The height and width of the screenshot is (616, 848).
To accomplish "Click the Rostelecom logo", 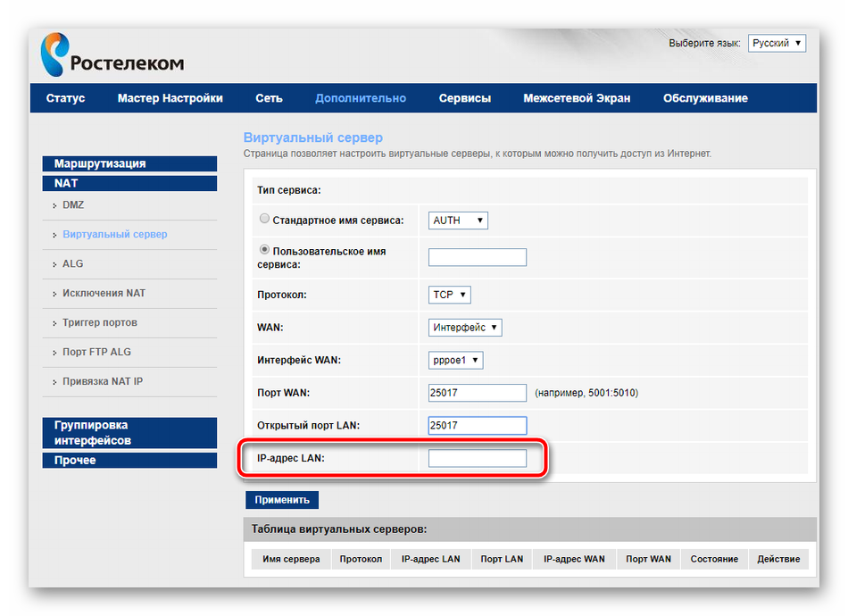I will click(x=112, y=55).
